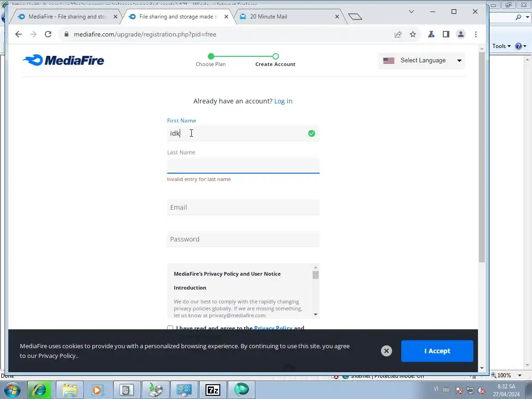532x399 pixels.
Task: Open the flask experiments icon
Action: pyautogui.click(x=431, y=34)
